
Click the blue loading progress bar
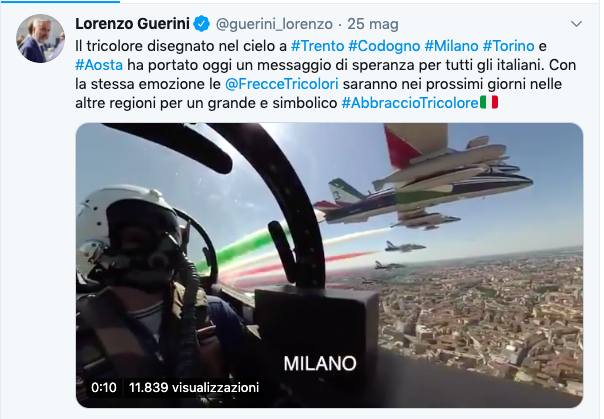60,1
